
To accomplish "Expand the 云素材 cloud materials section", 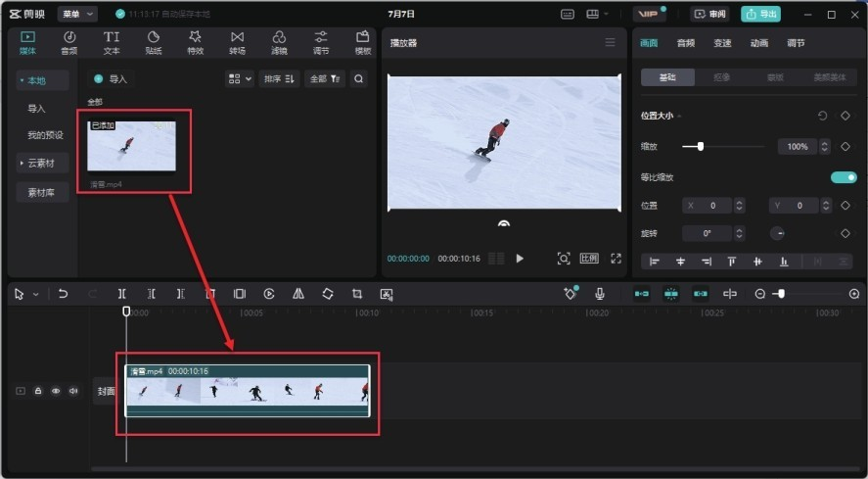I will tap(43, 163).
